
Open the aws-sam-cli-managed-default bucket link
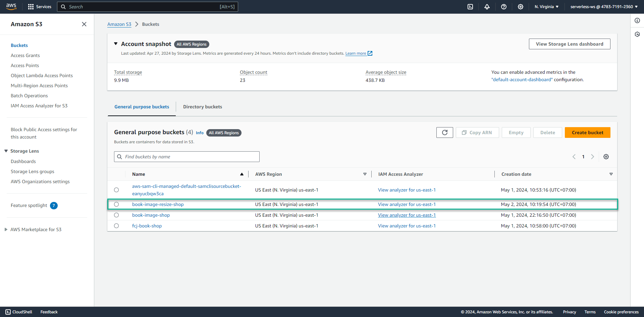(186, 190)
